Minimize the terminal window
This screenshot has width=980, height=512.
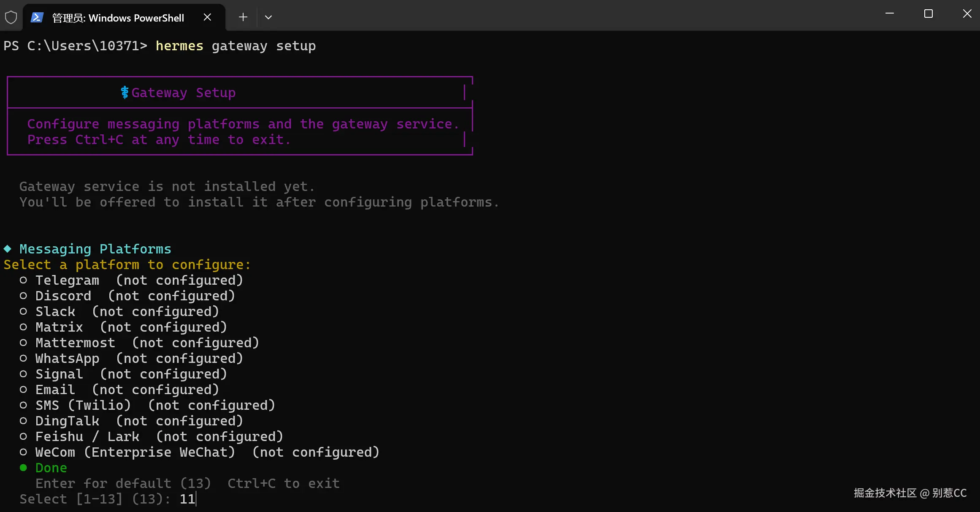[890, 14]
